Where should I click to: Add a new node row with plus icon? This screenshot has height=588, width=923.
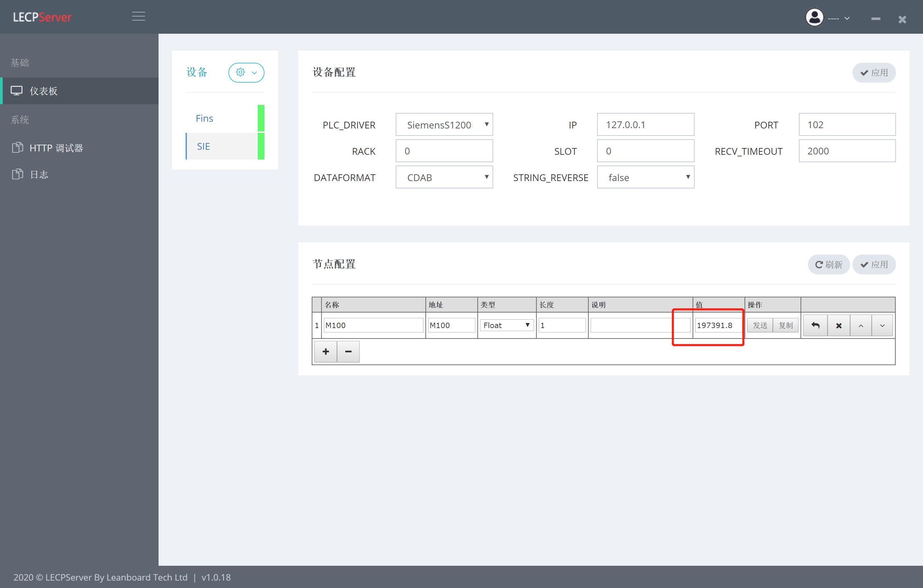point(326,351)
